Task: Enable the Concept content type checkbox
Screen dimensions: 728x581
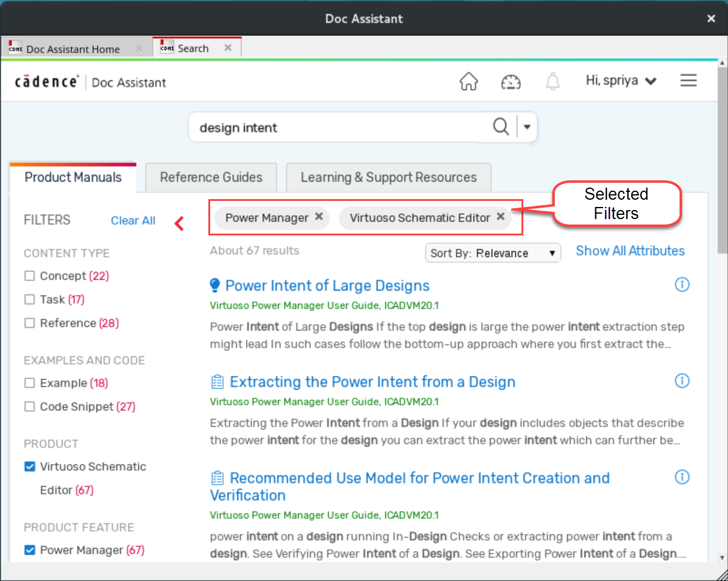Action: (30, 276)
